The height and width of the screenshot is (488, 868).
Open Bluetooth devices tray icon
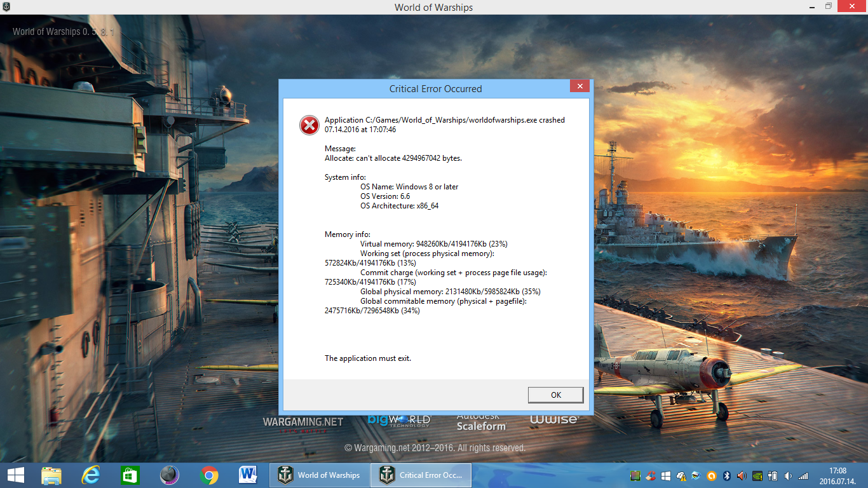pos(727,475)
